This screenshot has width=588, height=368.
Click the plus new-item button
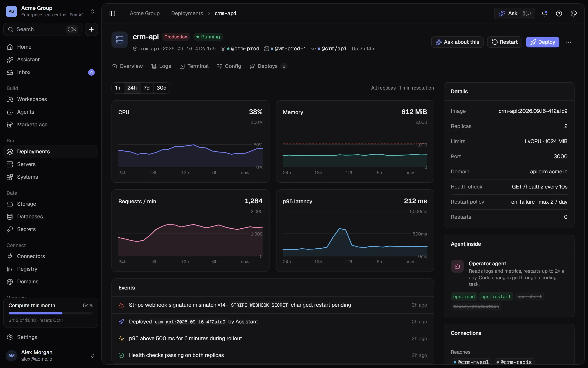pyautogui.click(x=91, y=29)
